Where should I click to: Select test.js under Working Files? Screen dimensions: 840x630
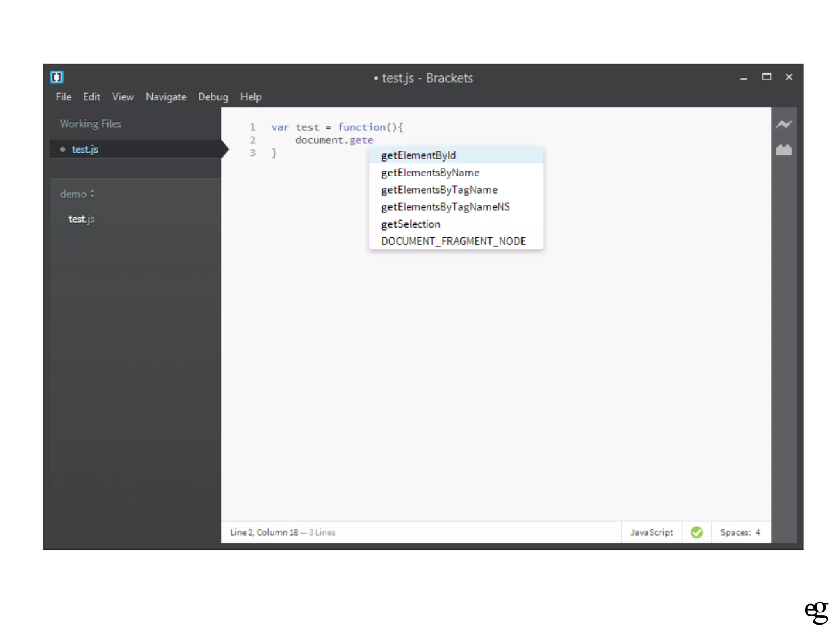pos(85,149)
